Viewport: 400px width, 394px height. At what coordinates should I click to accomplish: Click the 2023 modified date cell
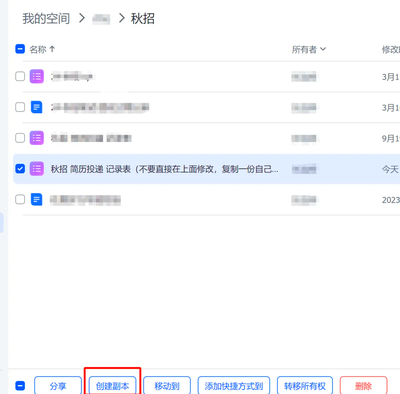391,200
